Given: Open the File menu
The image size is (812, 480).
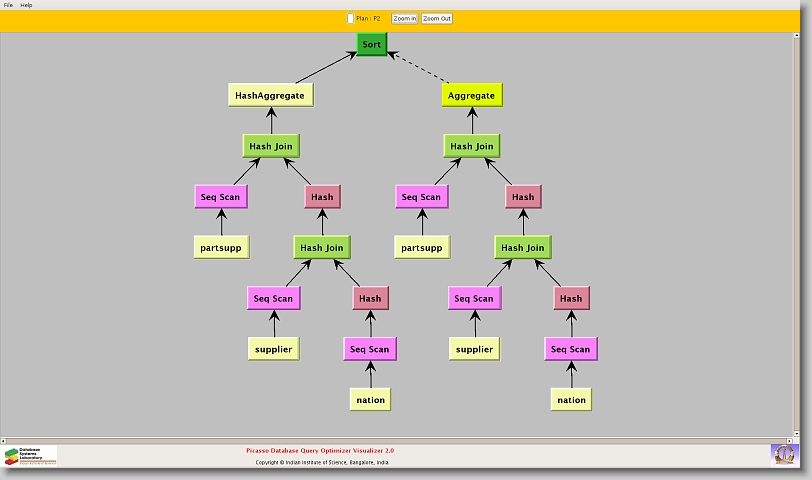Looking at the screenshot, I should point(8,5).
